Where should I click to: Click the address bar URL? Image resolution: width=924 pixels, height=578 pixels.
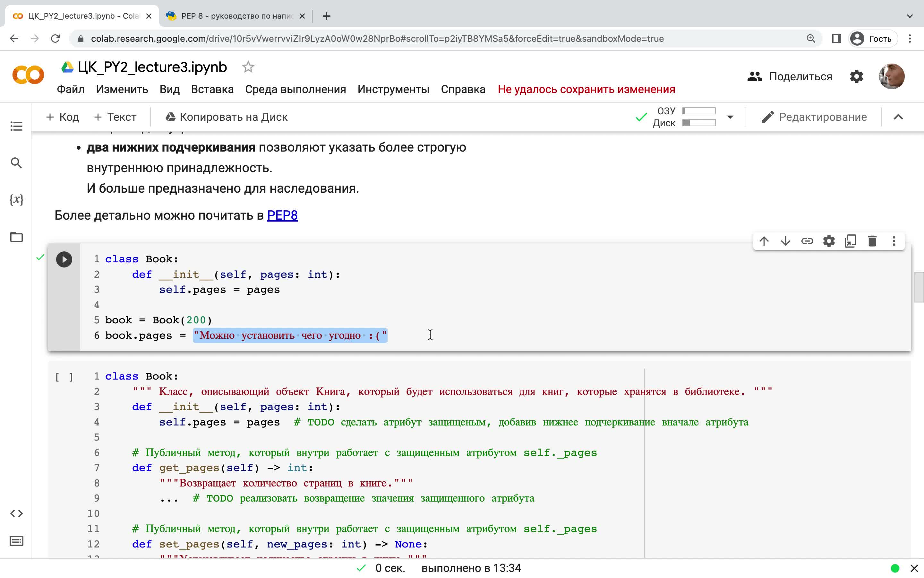(377, 39)
